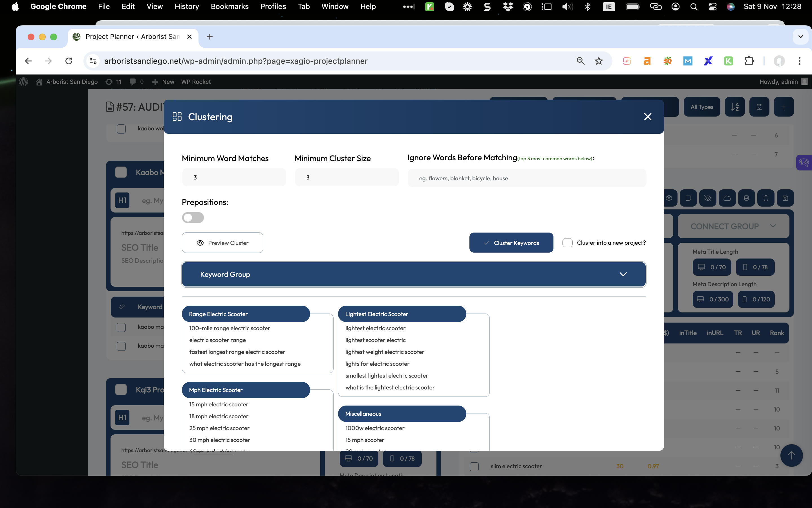
Task: Click the plus add-group icon button
Action: click(x=784, y=107)
